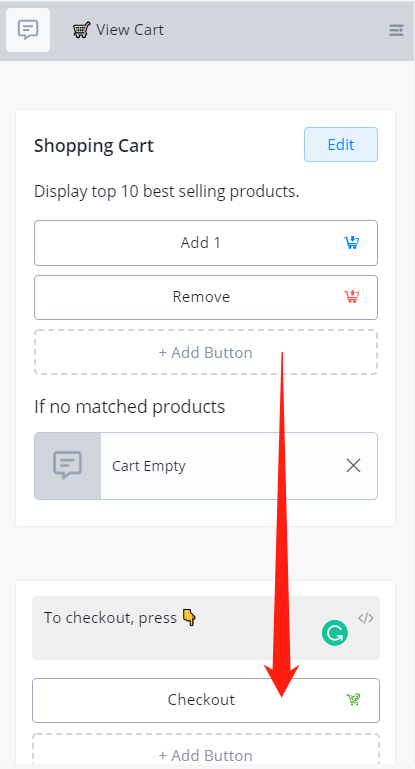Select the Remove button label
Viewport: 415px width, 769px height.
point(201,297)
